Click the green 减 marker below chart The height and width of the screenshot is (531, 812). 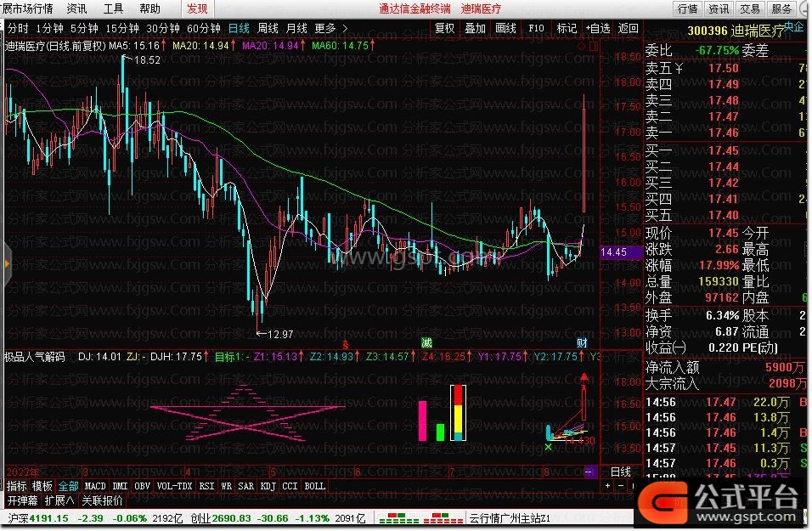tap(426, 342)
